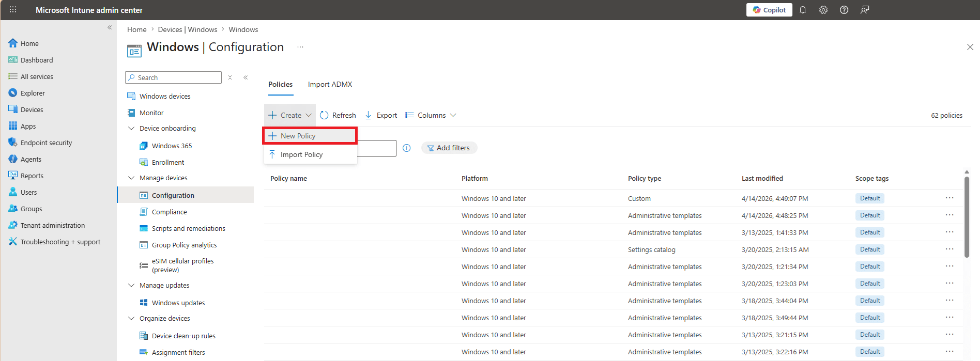Click the help question mark icon

(x=844, y=10)
